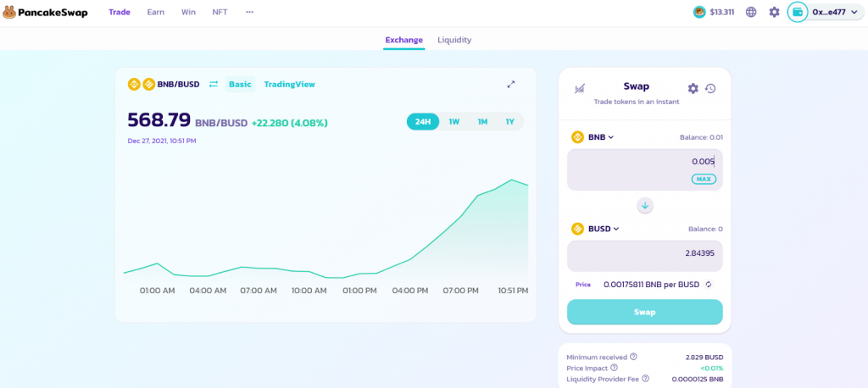Open the Win menu
The height and width of the screenshot is (388, 868).
click(188, 12)
